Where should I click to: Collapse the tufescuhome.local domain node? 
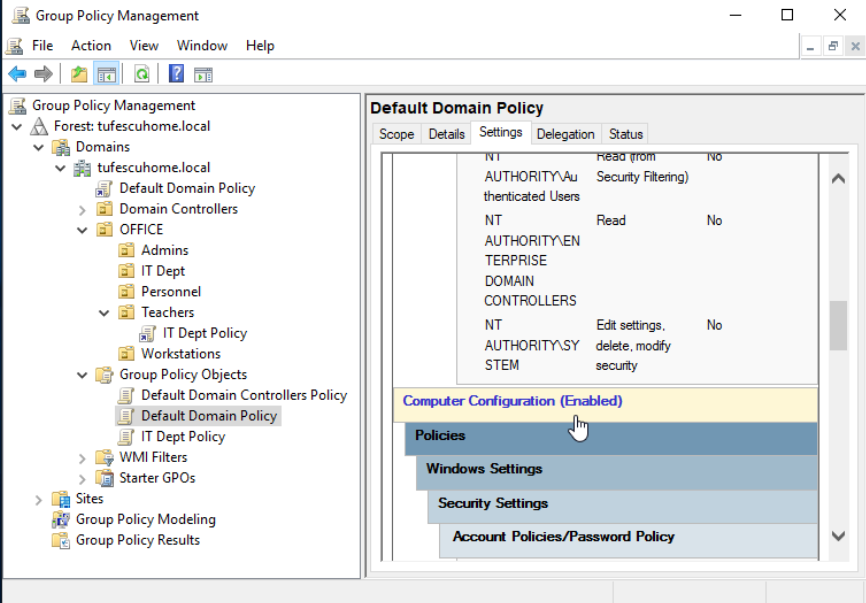pos(60,168)
